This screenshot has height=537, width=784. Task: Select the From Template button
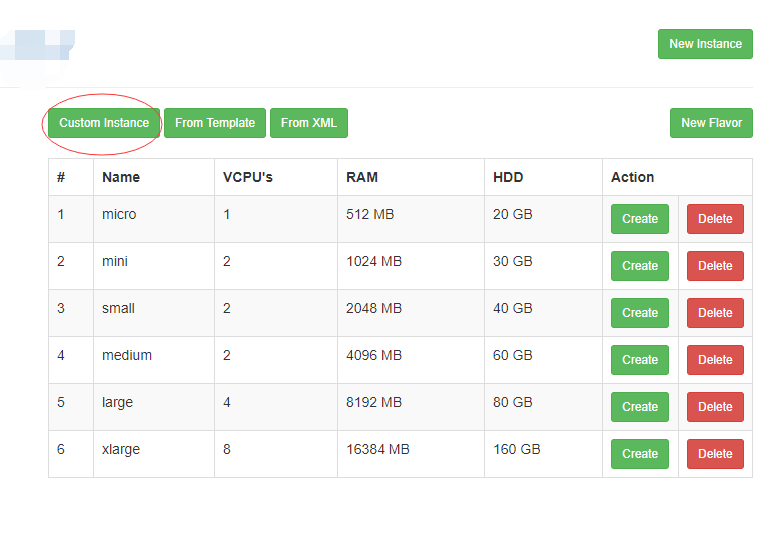tap(215, 123)
